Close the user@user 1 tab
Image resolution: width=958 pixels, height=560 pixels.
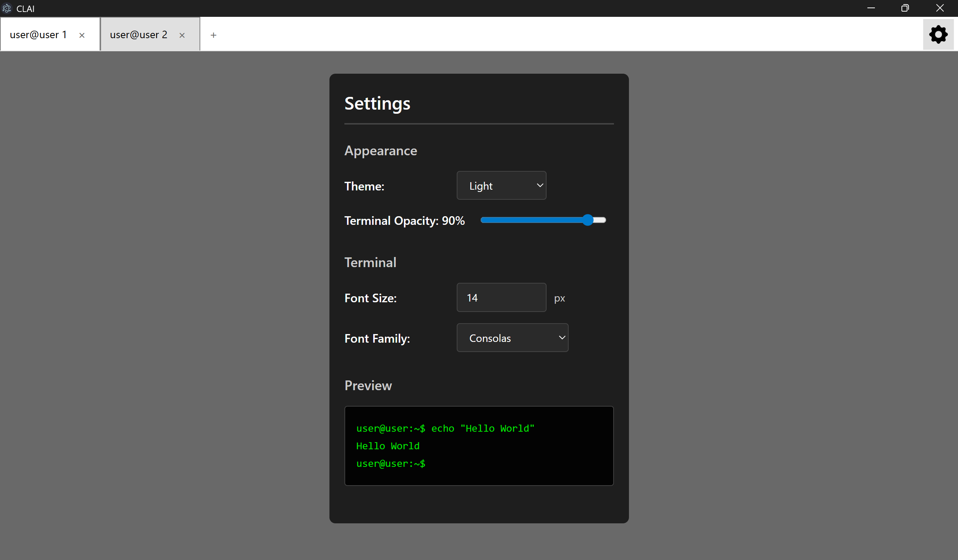(x=82, y=35)
